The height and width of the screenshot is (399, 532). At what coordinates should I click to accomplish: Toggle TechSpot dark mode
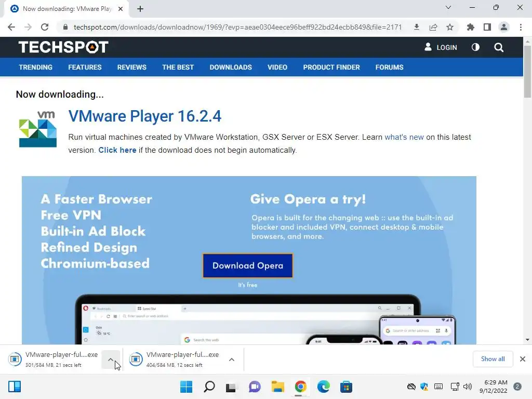tap(475, 47)
